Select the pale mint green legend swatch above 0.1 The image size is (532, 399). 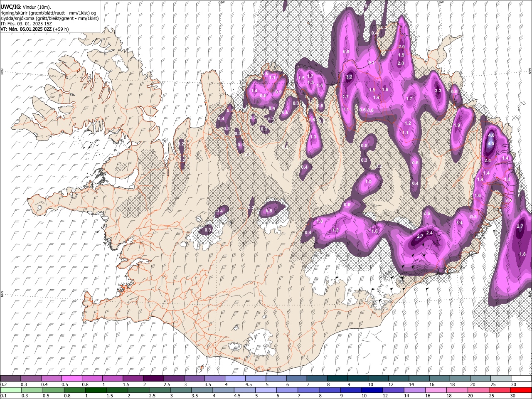coord(10,390)
